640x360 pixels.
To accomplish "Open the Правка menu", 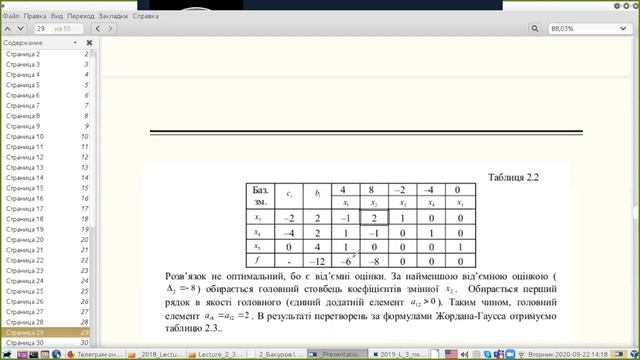I will (35, 16).
